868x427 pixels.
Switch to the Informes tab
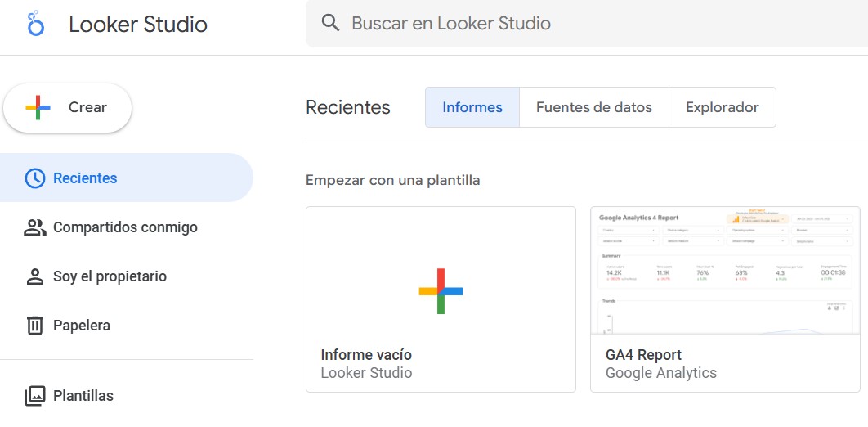pos(472,107)
